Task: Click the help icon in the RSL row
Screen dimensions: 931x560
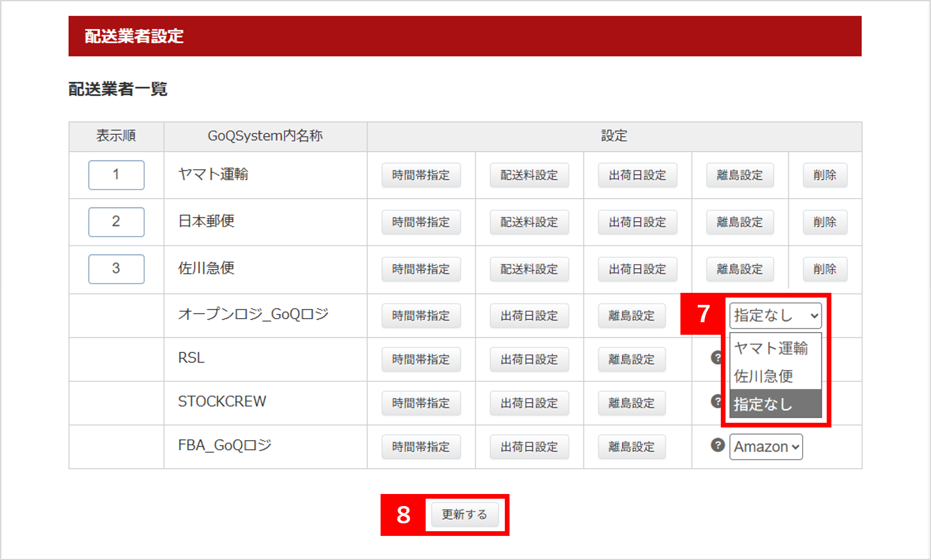Action: click(716, 358)
